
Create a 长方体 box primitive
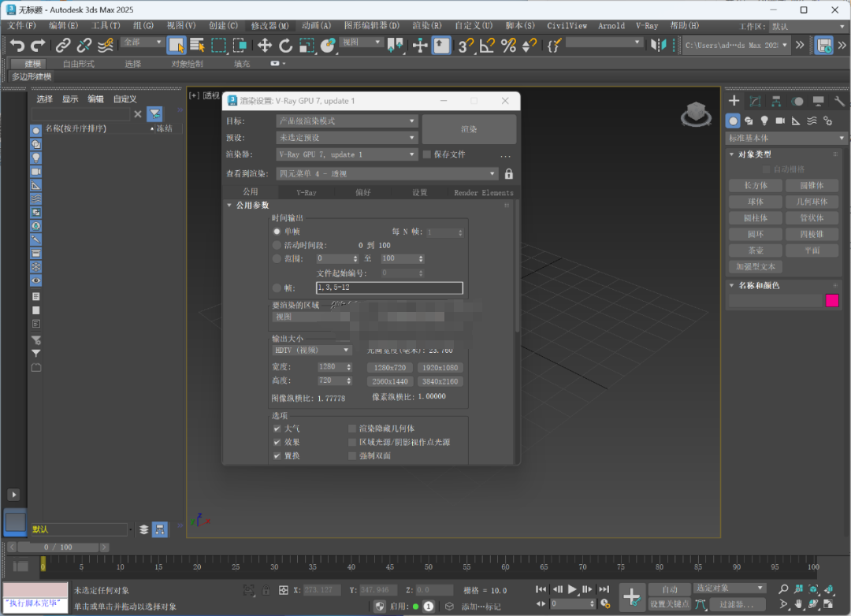pyautogui.click(x=756, y=186)
